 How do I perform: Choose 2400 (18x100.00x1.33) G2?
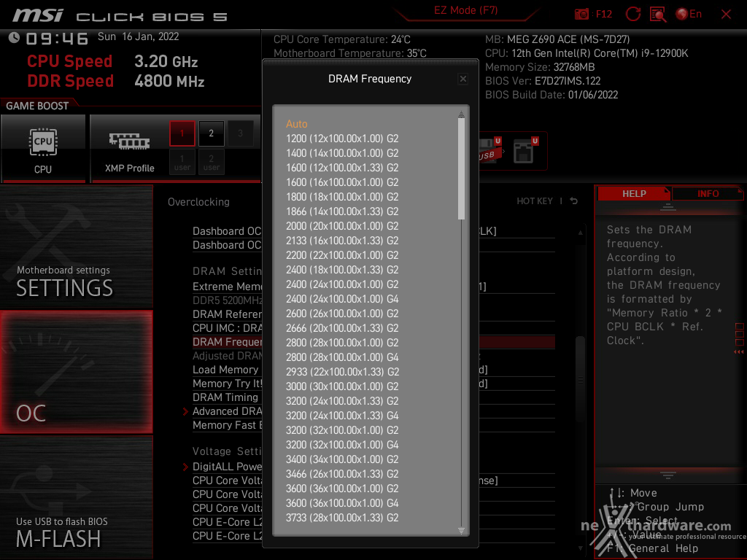[x=342, y=270]
